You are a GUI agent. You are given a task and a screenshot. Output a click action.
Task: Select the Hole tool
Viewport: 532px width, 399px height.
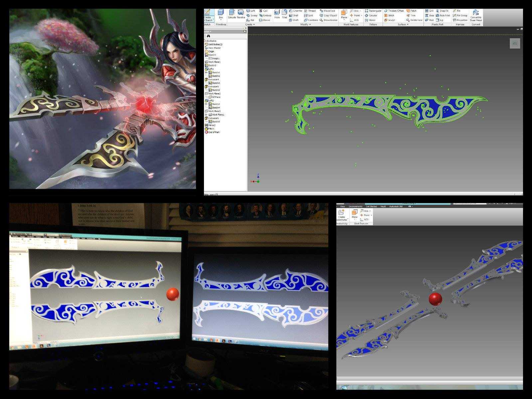(277, 14)
